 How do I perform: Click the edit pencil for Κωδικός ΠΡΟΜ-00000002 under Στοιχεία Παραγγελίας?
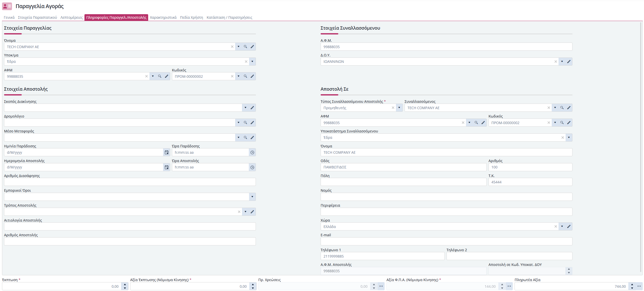(x=252, y=76)
